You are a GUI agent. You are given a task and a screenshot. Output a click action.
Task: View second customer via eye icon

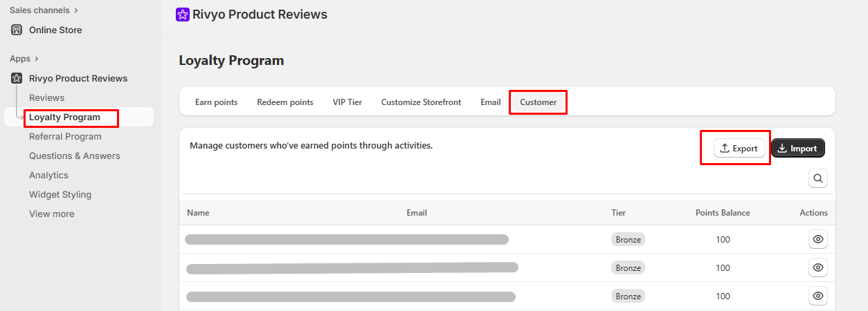point(818,267)
